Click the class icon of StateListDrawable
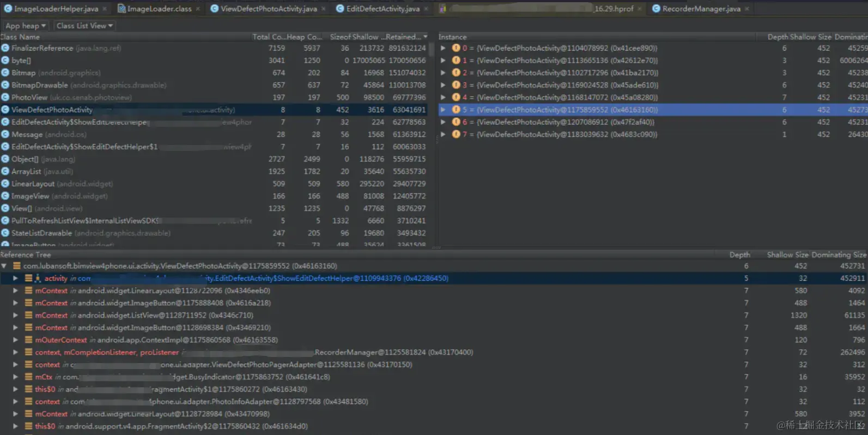The height and width of the screenshot is (435, 868). pyautogui.click(x=5, y=233)
